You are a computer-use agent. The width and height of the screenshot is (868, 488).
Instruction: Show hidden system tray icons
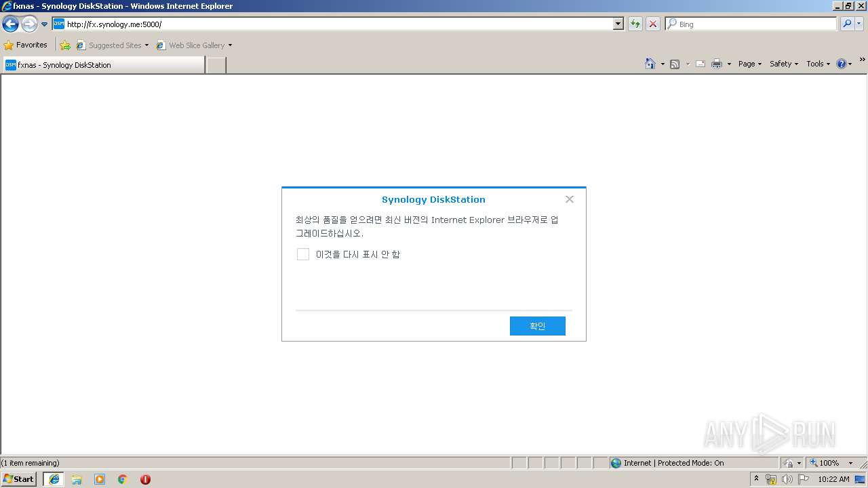pyautogui.click(x=757, y=479)
